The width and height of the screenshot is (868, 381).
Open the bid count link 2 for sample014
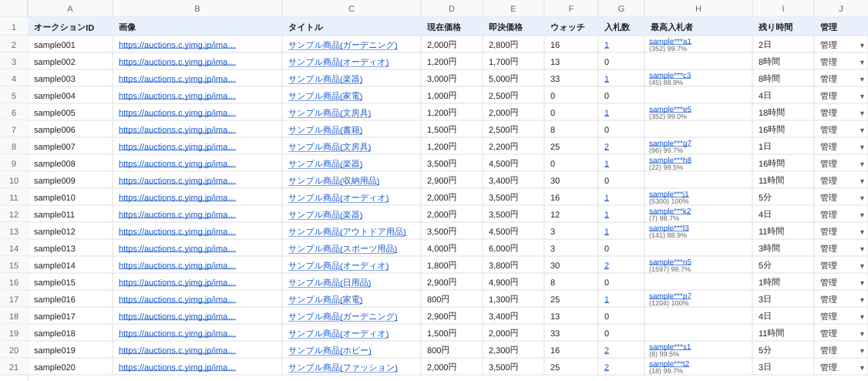(607, 265)
